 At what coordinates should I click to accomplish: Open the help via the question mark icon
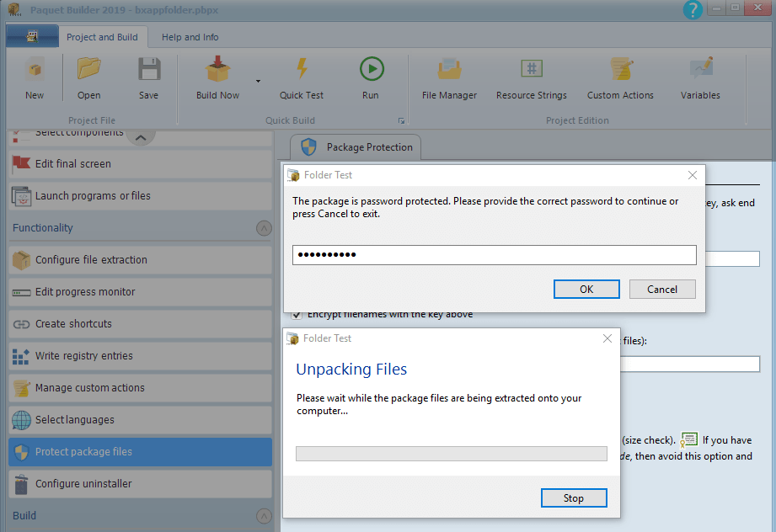[x=693, y=9]
